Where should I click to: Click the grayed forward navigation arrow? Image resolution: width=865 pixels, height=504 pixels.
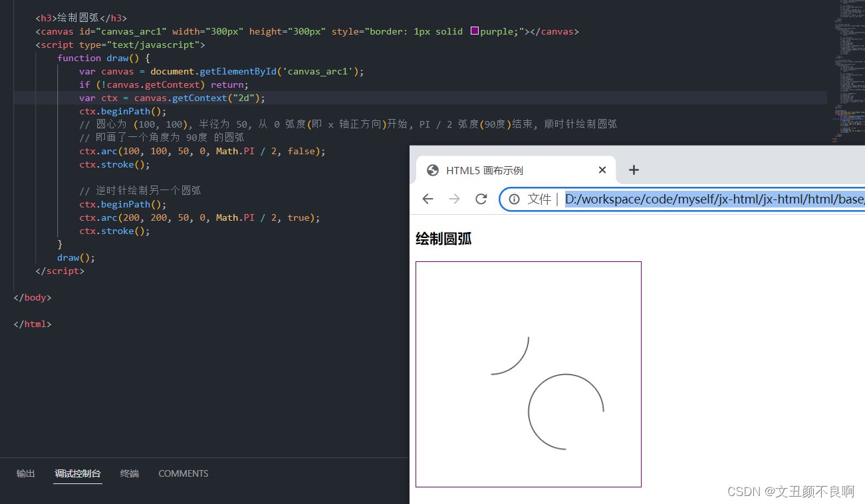pos(454,198)
